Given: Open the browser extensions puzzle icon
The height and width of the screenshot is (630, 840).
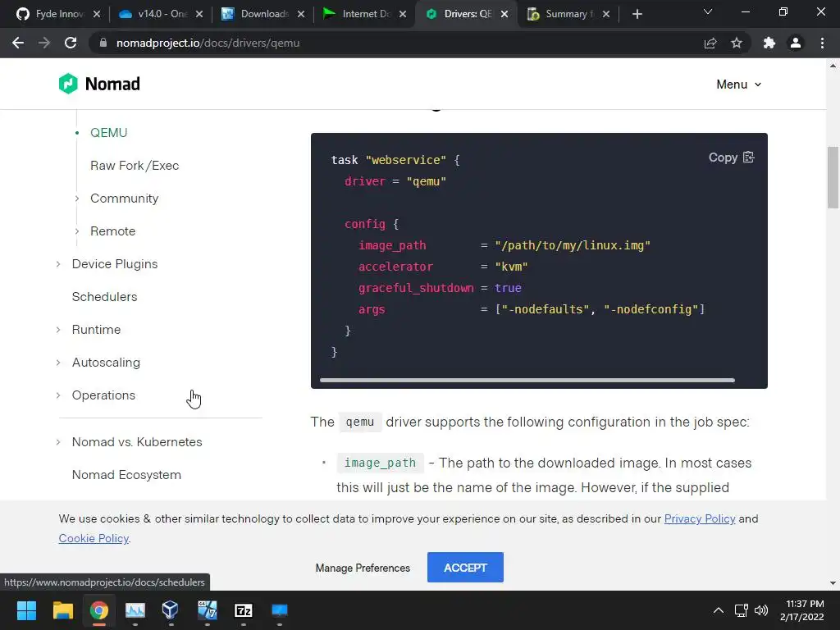Looking at the screenshot, I should [x=769, y=43].
